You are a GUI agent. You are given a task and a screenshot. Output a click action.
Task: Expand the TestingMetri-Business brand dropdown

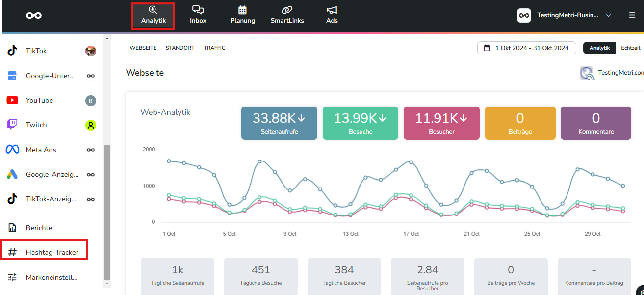564,15
